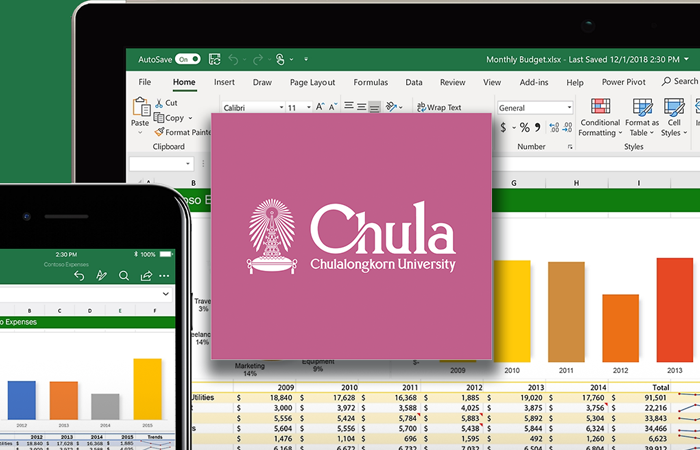Switch to the Power Pivot tab
Screen dimensions: 700x450
tap(624, 82)
